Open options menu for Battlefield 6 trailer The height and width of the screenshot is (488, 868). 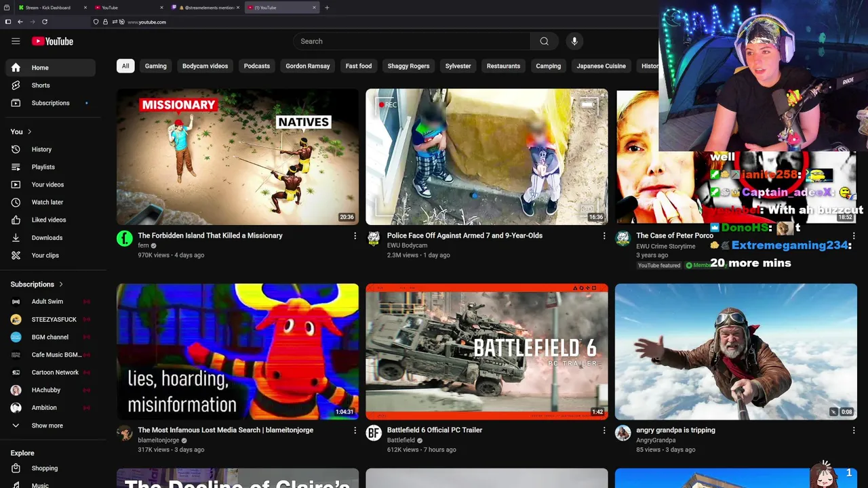(604, 430)
